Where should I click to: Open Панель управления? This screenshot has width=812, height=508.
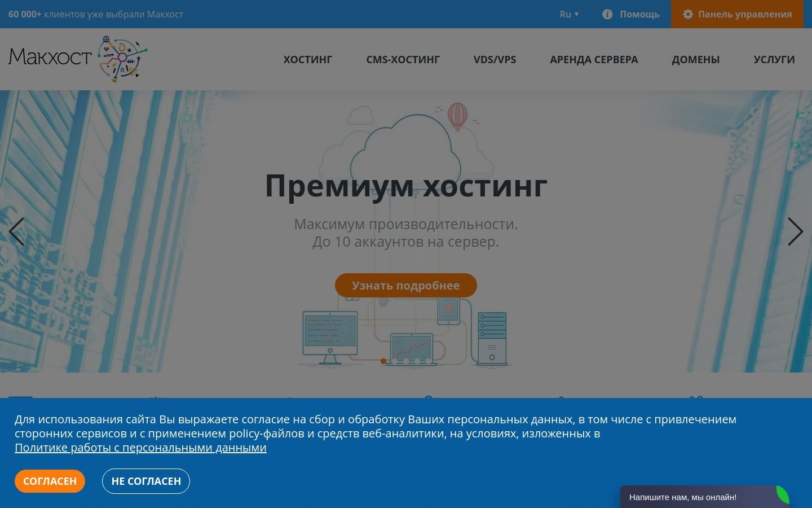(737, 14)
